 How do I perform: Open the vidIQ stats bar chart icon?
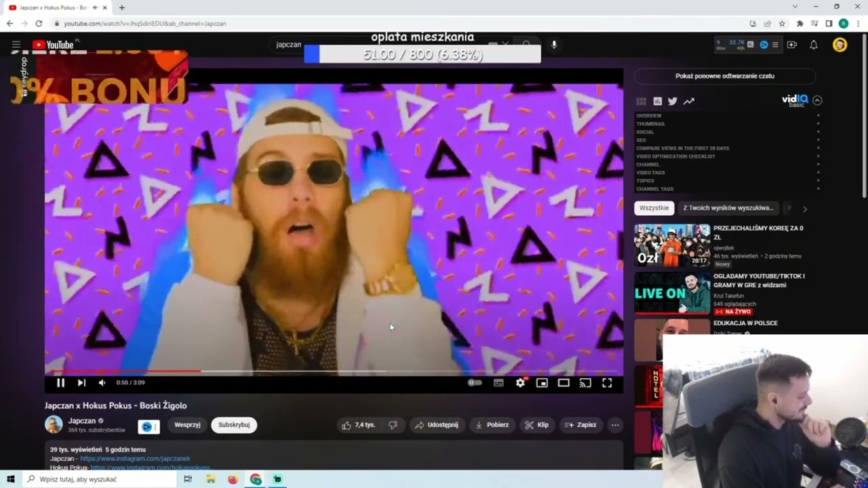pyautogui.click(x=751, y=45)
